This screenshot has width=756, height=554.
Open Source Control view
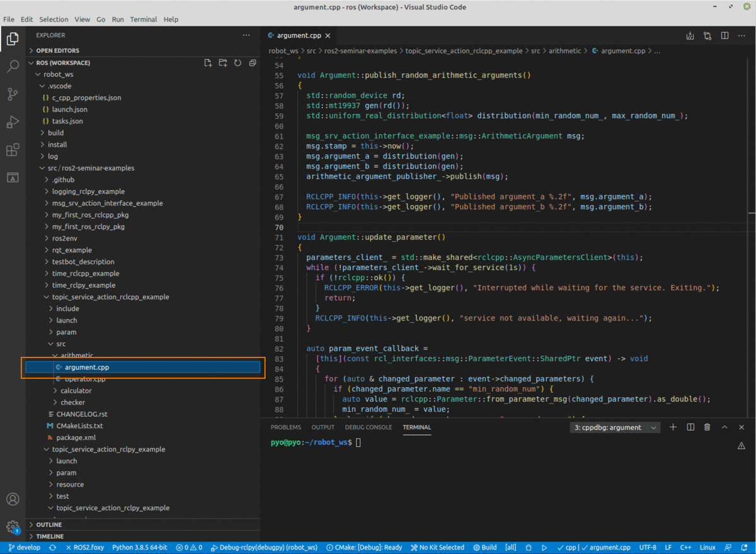[x=13, y=94]
